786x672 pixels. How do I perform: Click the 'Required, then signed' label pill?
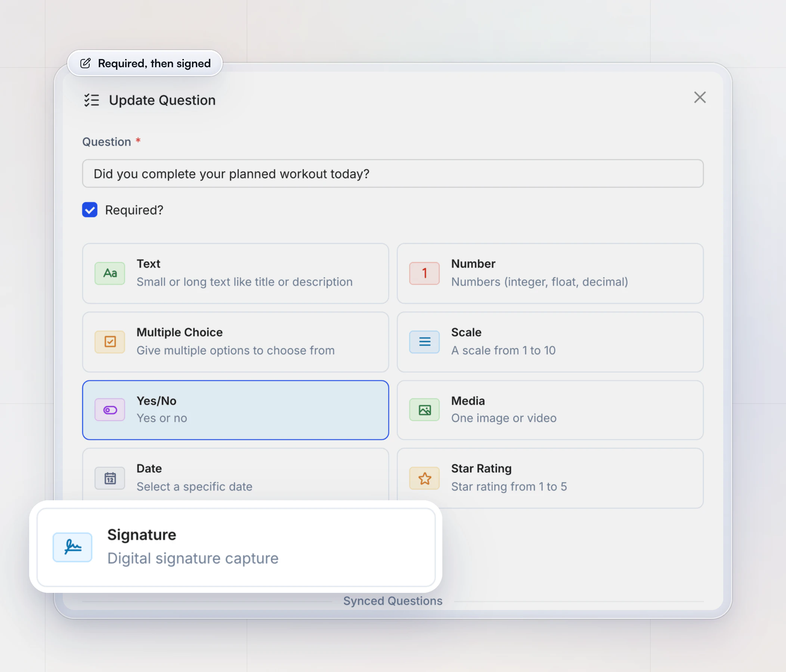pyautogui.click(x=145, y=63)
